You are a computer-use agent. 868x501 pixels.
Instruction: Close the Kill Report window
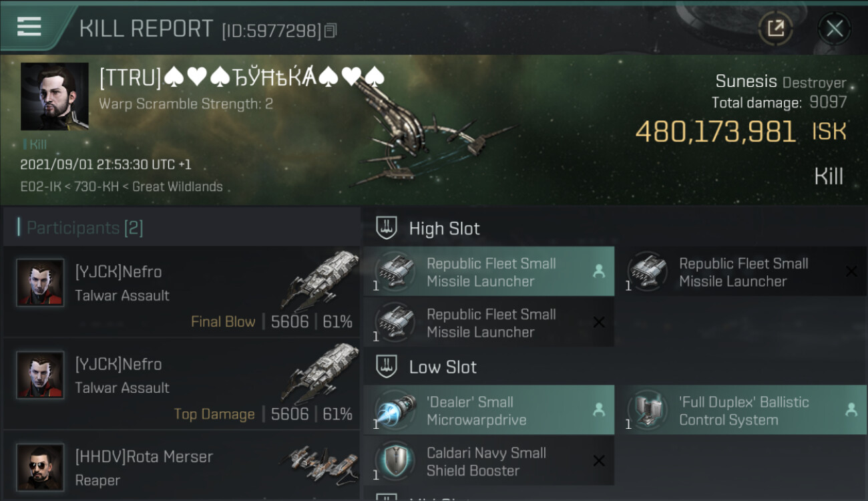pos(835,28)
